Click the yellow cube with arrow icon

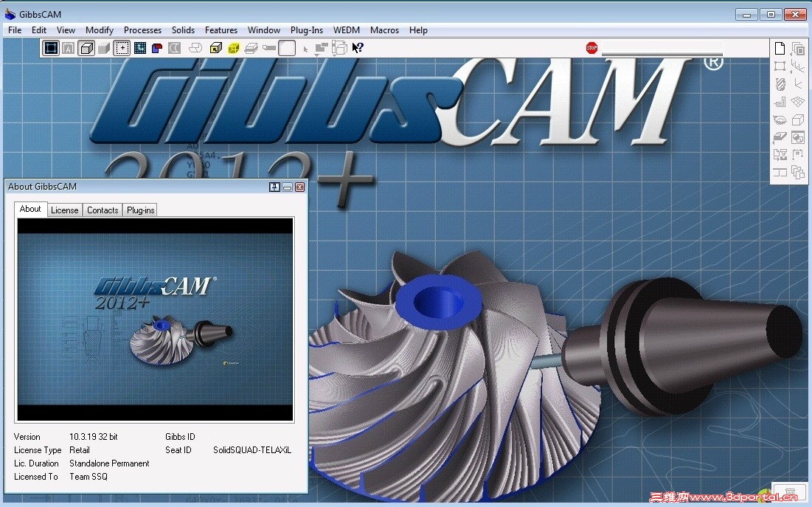(x=215, y=49)
